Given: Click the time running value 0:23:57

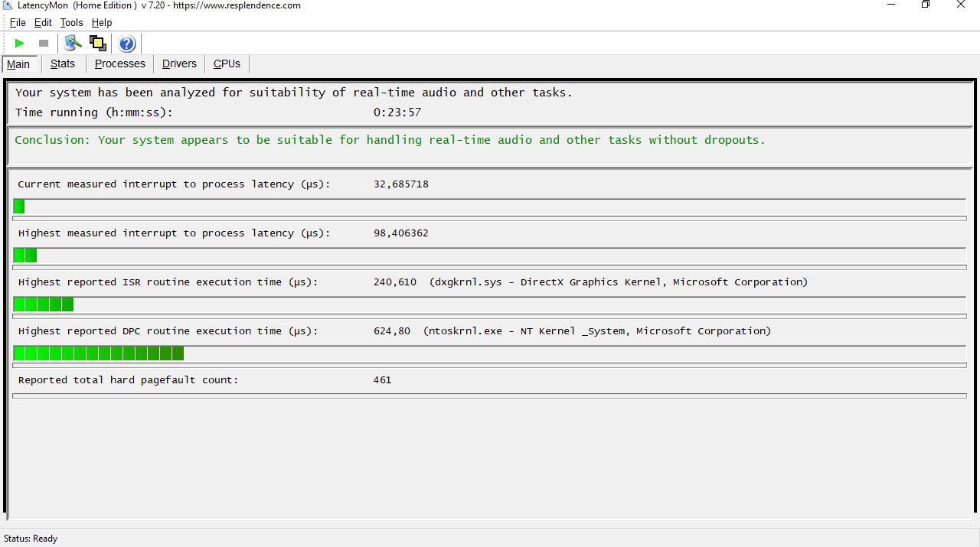Looking at the screenshot, I should point(397,112).
